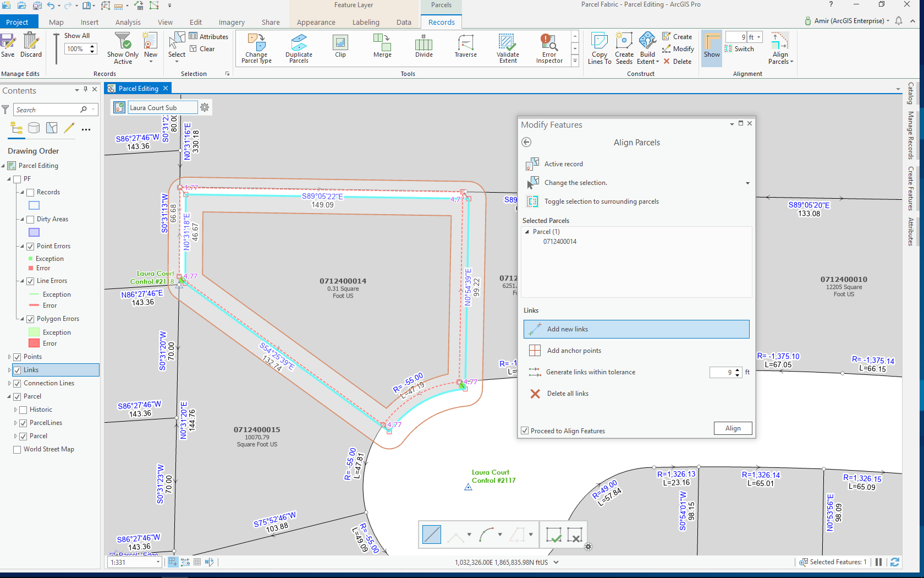The image size is (924, 578).
Task: Toggle visibility of World Street Map layer
Action: coord(16,449)
